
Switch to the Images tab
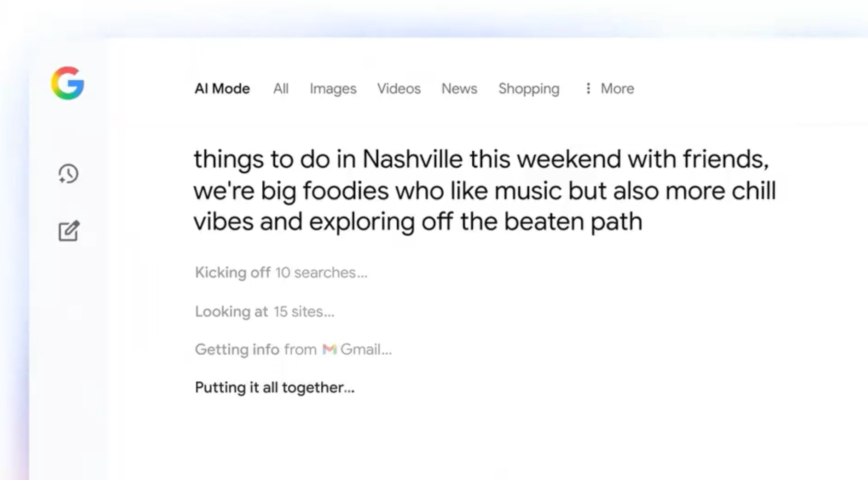(x=333, y=88)
